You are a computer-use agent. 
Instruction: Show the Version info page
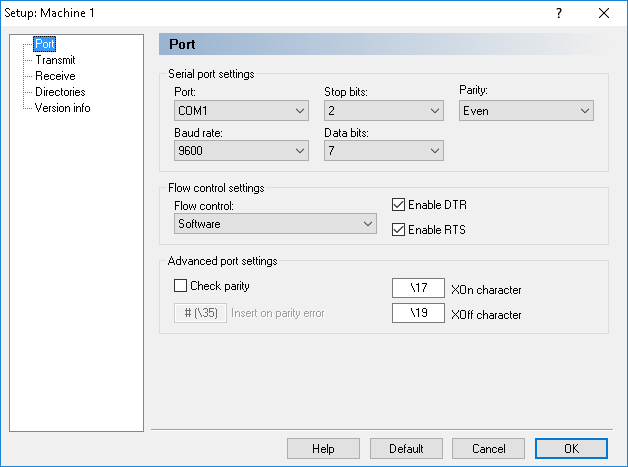(x=62, y=108)
